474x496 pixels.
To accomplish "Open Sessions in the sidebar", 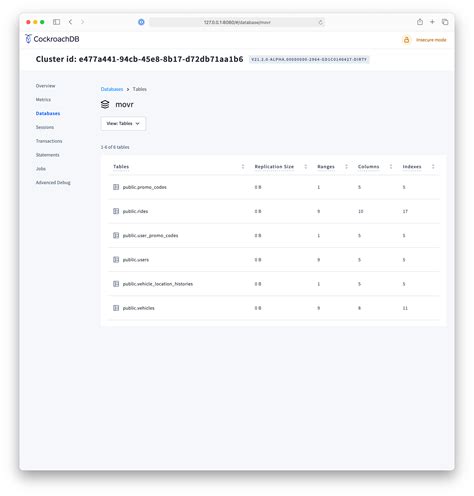I will tap(45, 127).
